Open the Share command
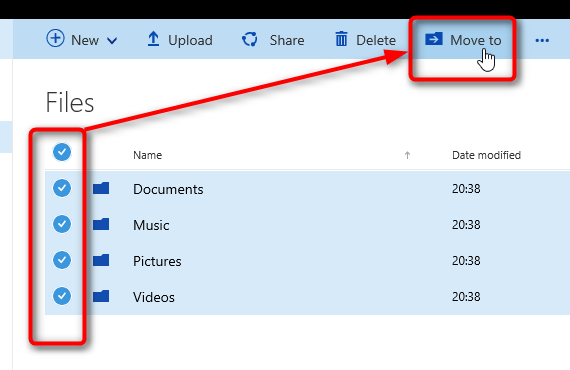 287,40
